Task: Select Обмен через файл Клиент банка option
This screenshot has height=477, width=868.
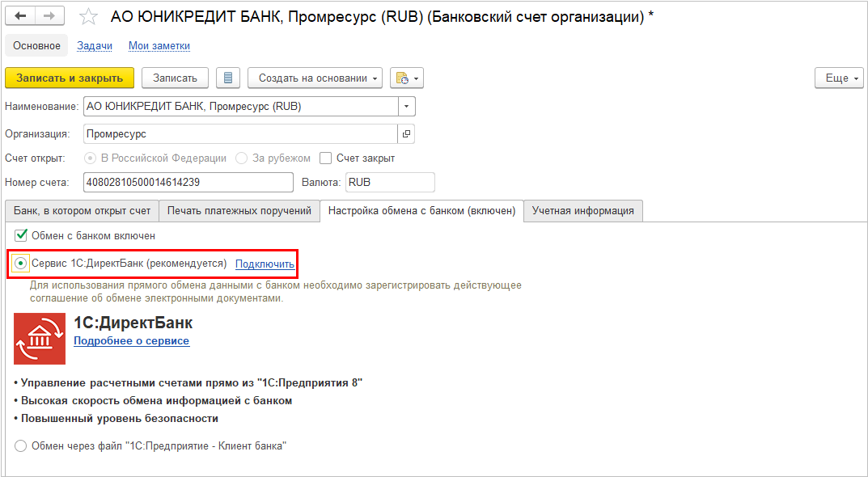Action: pos(20,446)
